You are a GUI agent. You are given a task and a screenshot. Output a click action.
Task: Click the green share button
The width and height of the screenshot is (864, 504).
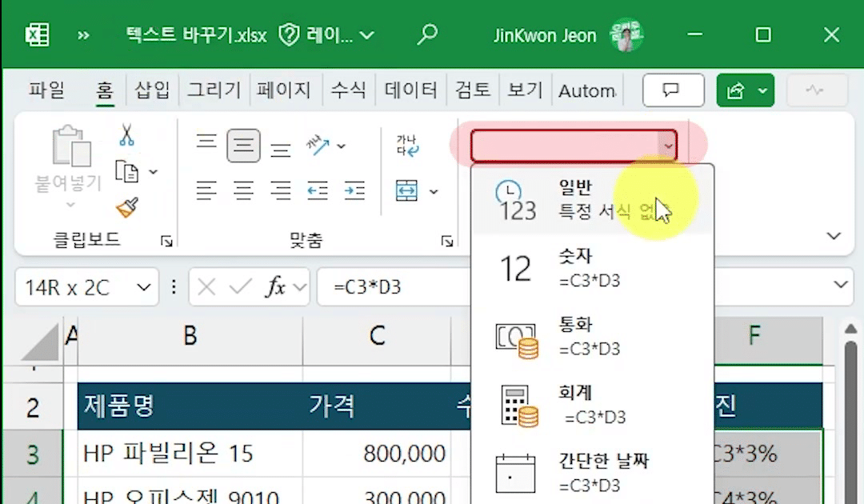(x=745, y=90)
